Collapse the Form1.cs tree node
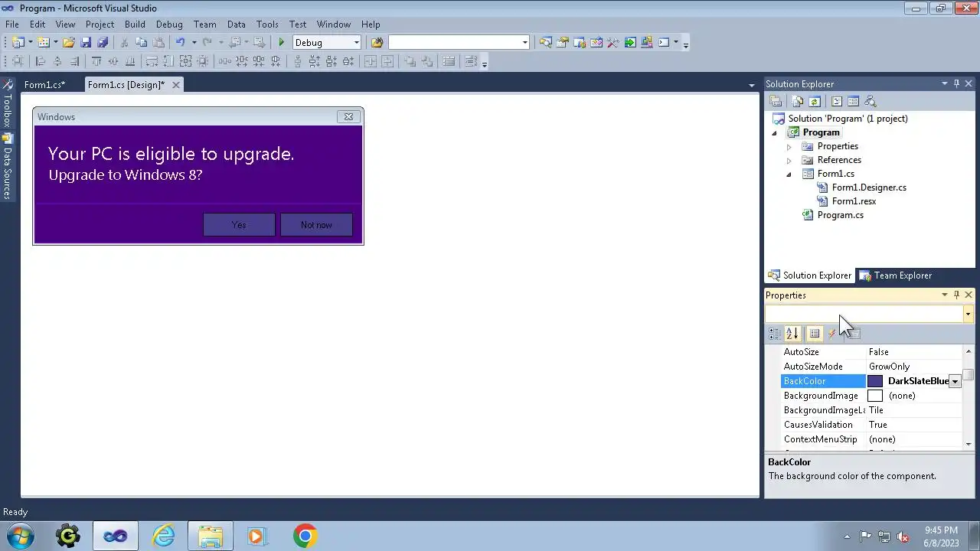The image size is (980, 551). click(x=789, y=174)
